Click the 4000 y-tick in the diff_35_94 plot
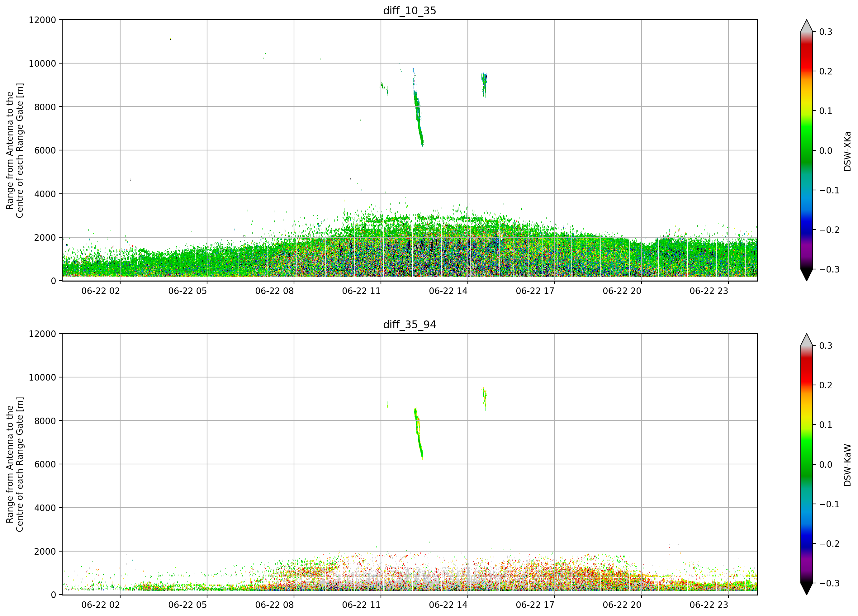The height and width of the screenshot is (616, 858). pos(45,508)
